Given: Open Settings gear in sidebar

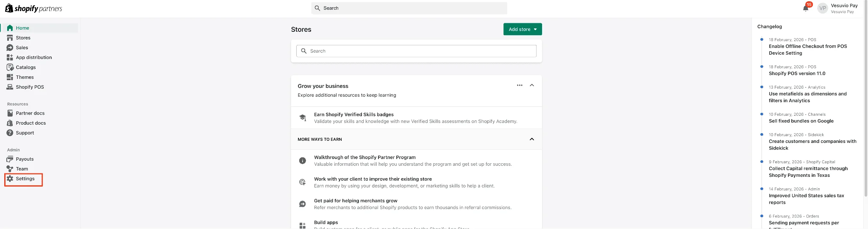Looking at the screenshot, I should coord(10,179).
